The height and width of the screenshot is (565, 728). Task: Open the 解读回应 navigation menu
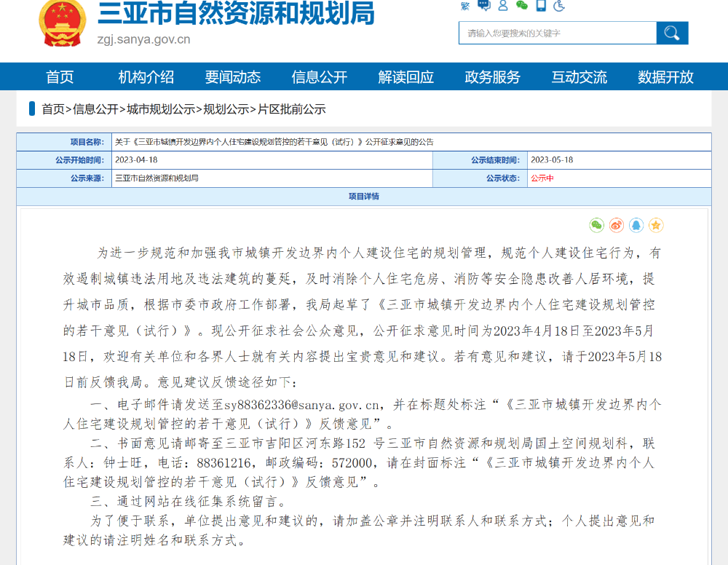pos(405,76)
